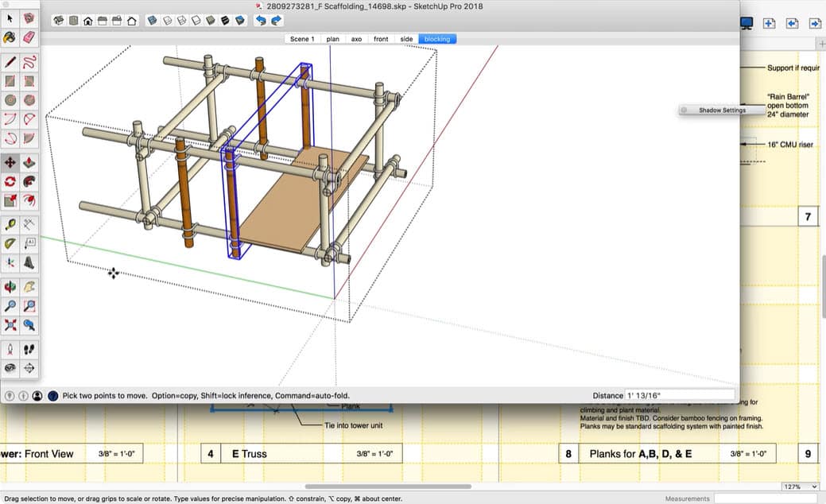Select the 2 Point Arc tool
The width and height of the screenshot is (826, 504).
(29, 119)
